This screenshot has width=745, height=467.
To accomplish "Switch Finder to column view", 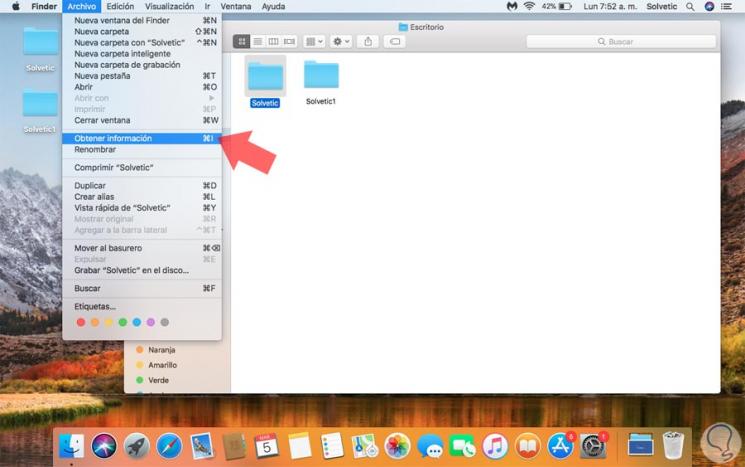I will pyautogui.click(x=273, y=42).
